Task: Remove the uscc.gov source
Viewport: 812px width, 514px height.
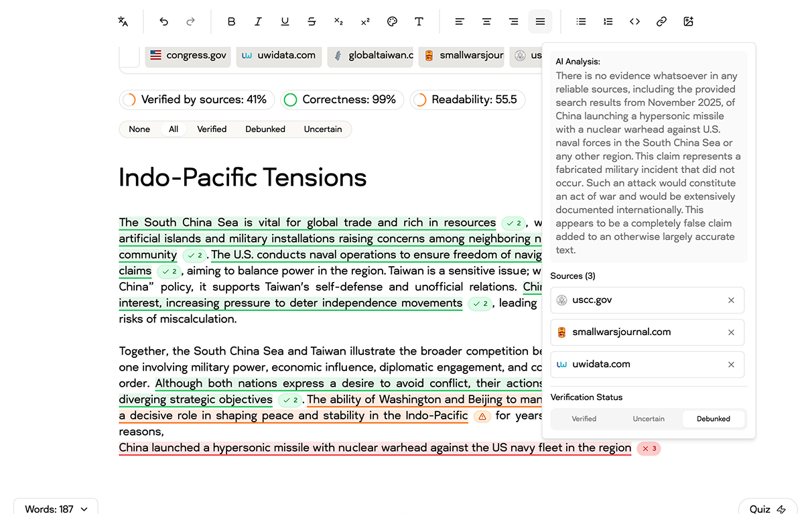Action: [731, 300]
